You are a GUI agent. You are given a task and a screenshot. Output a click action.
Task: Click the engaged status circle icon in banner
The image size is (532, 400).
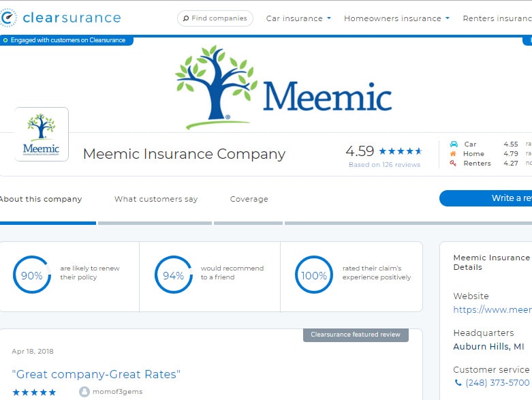5,40
